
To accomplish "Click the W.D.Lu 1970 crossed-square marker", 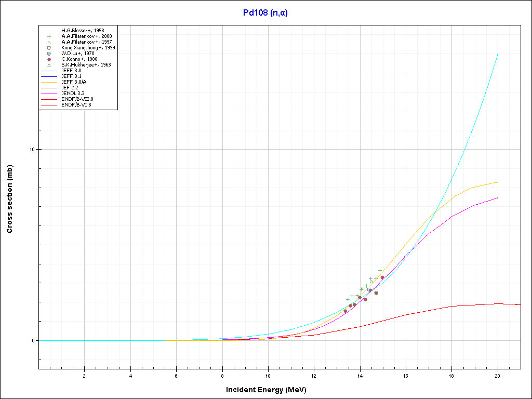I will pos(48,54).
